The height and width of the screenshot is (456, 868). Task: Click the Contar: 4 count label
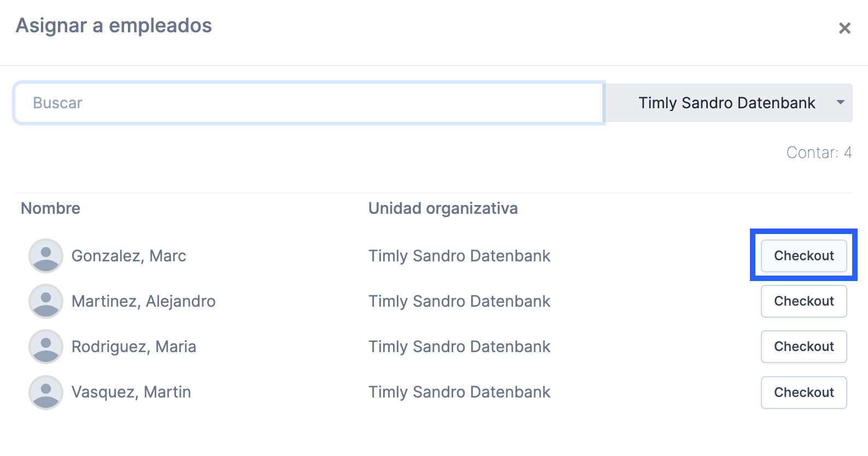(x=819, y=153)
